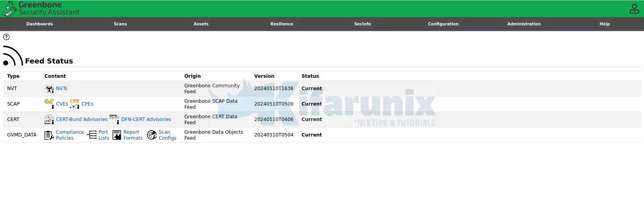Open the user account icon
The image size is (644, 204).
coord(634,8)
